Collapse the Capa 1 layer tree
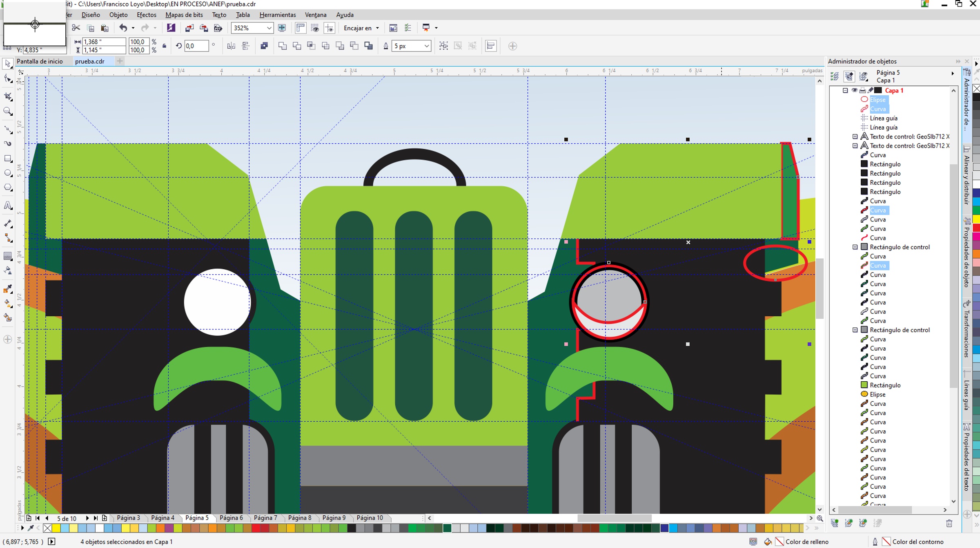This screenshot has height=548, width=980. [845, 90]
